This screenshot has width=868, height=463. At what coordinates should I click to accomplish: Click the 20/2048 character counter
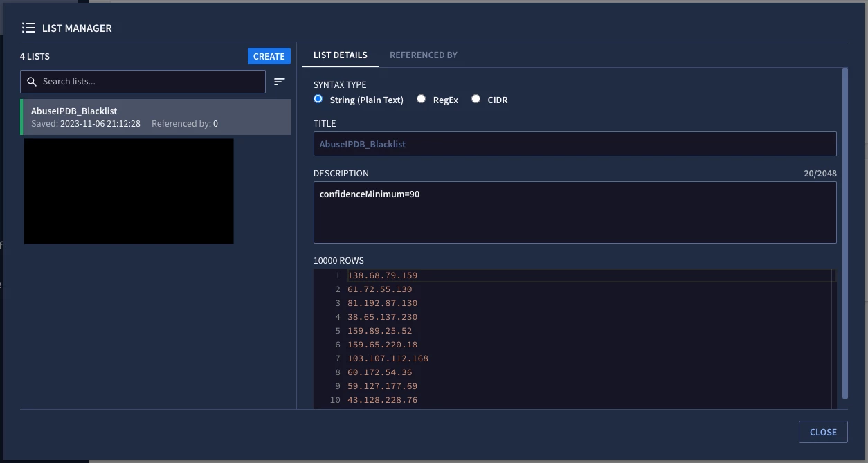tap(820, 173)
